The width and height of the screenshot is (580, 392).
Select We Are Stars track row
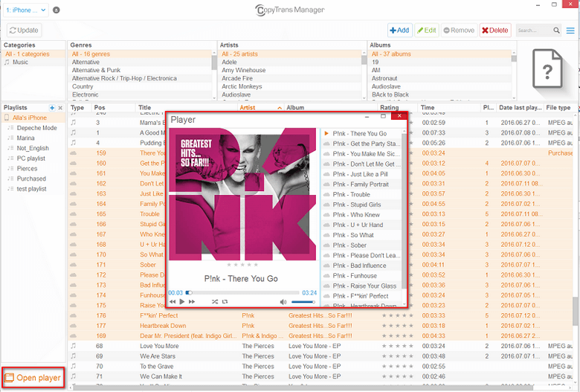(x=320, y=356)
